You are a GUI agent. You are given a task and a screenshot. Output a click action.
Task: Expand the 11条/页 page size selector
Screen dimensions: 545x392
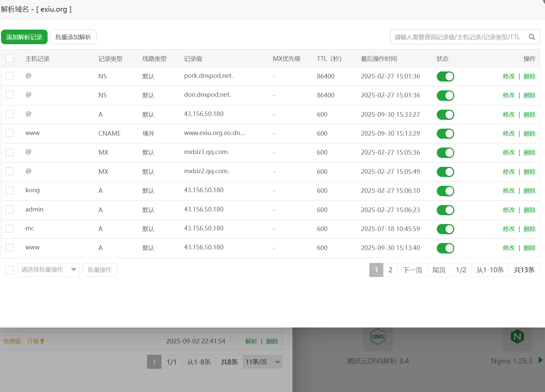tap(262, 362)
